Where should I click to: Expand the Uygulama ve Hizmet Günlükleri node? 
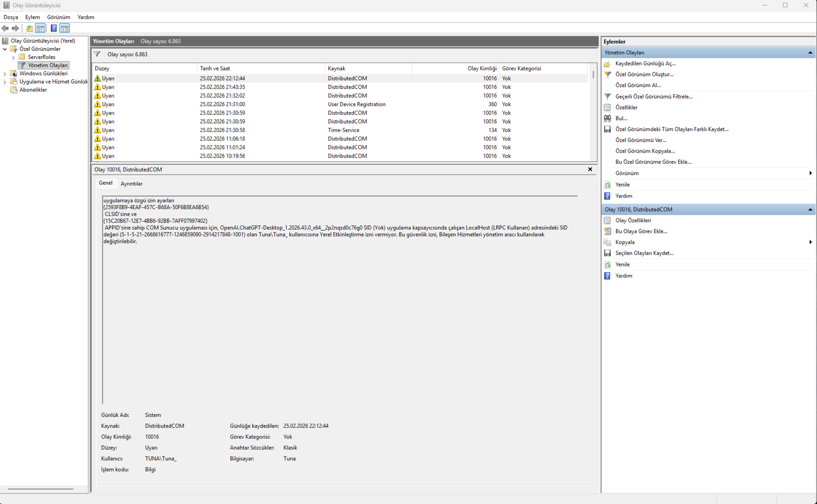(5, 82)
